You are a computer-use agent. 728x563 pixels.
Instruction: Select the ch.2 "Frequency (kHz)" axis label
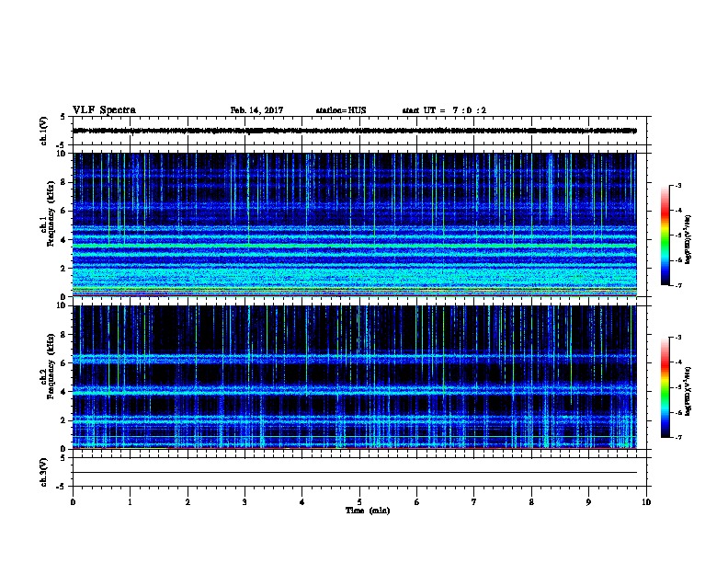click(51, 366)
